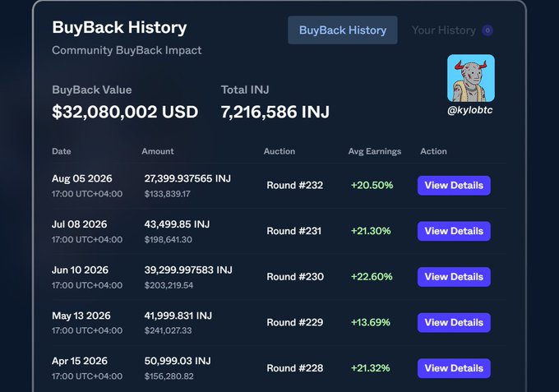Image resolution: width=559 pixels, height=392 pixels.
Task: Click the $203,219.54 value
Action: (169, 285)
